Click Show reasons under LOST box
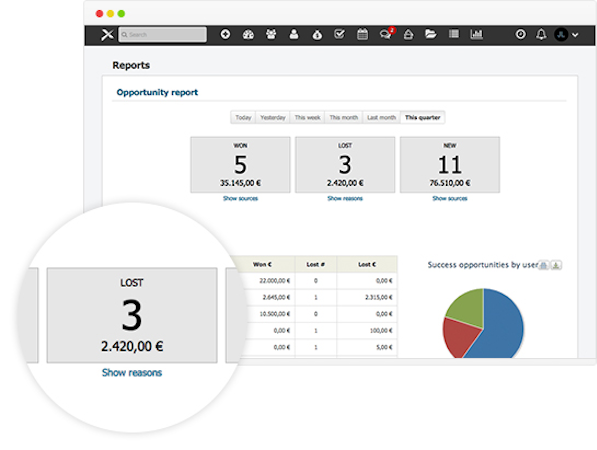 click(x=345, y=198)
